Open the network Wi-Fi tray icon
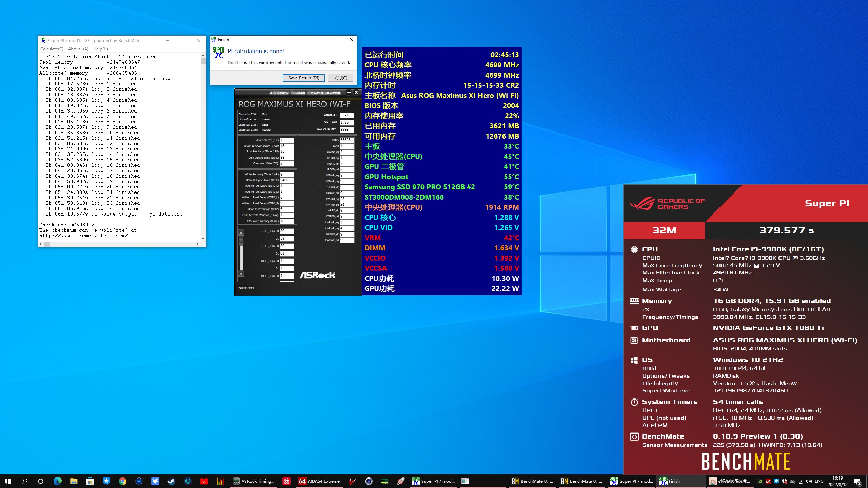The height and width of the screenshot is (488, 868). [x=801, y=481]
